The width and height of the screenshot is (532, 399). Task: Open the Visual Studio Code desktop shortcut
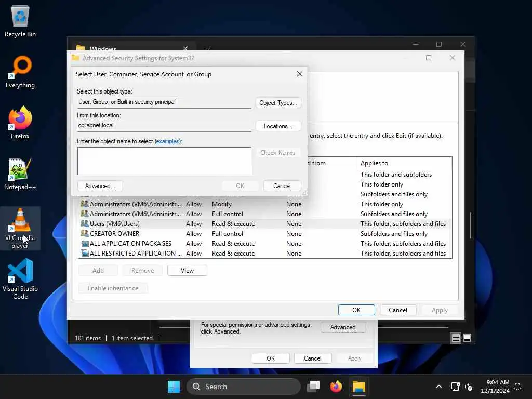pyautogui.click(x=20, y=279)
